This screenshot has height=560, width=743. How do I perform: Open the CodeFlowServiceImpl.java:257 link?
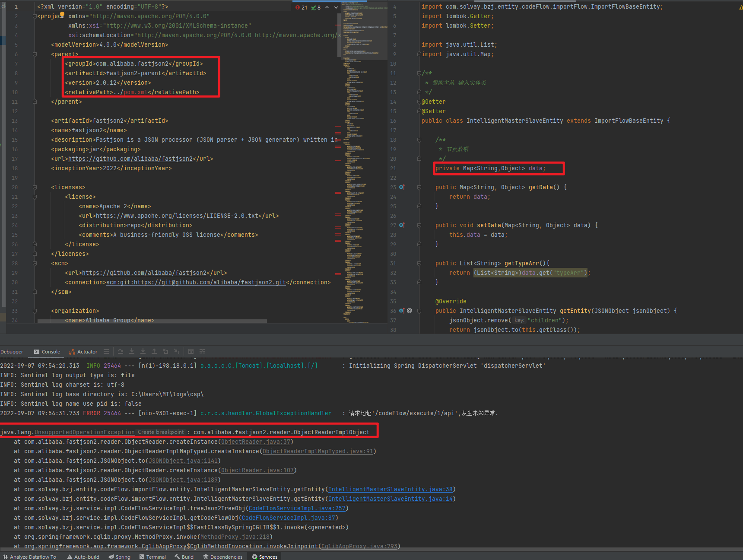point(297,508)
